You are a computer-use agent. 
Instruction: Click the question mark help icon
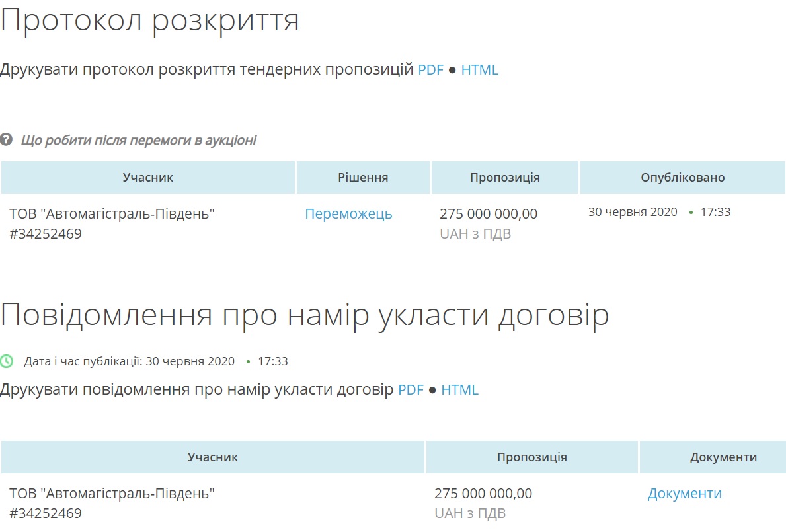pyautogui.click(x=7, y=140)
